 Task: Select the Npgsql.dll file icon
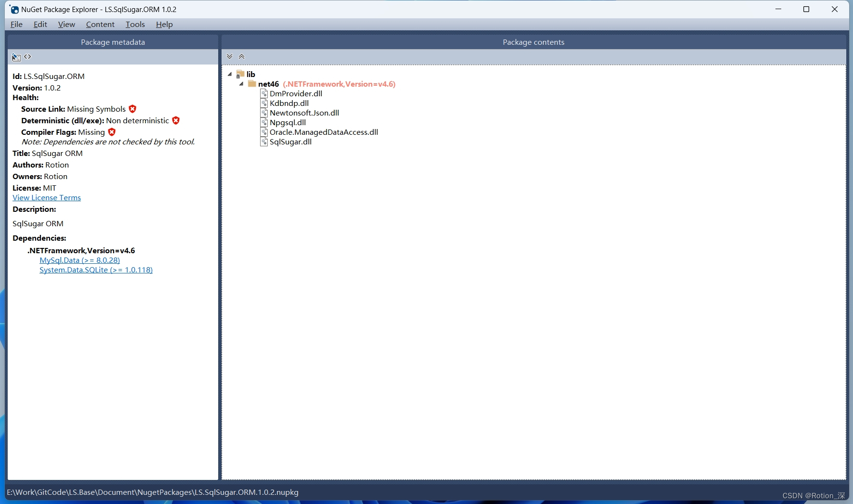coord(264,122)
